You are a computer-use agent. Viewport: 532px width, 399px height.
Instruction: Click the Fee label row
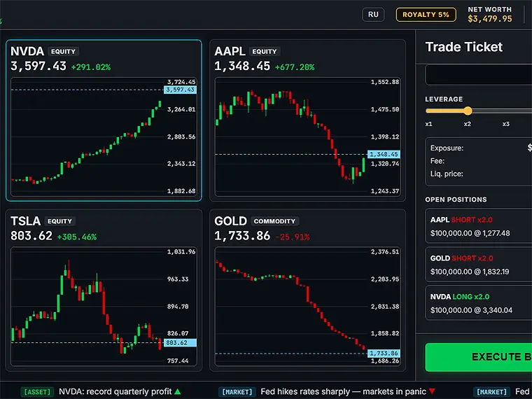[x=478, y=161]
